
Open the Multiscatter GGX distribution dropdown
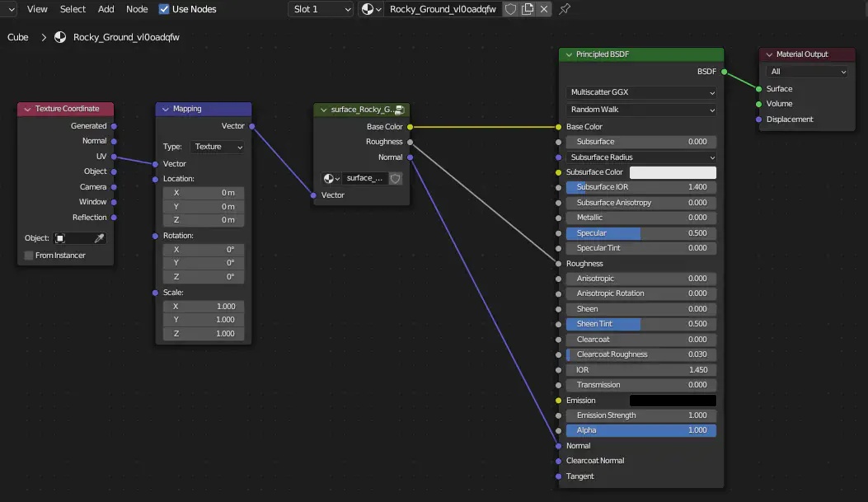pos(641,92)
